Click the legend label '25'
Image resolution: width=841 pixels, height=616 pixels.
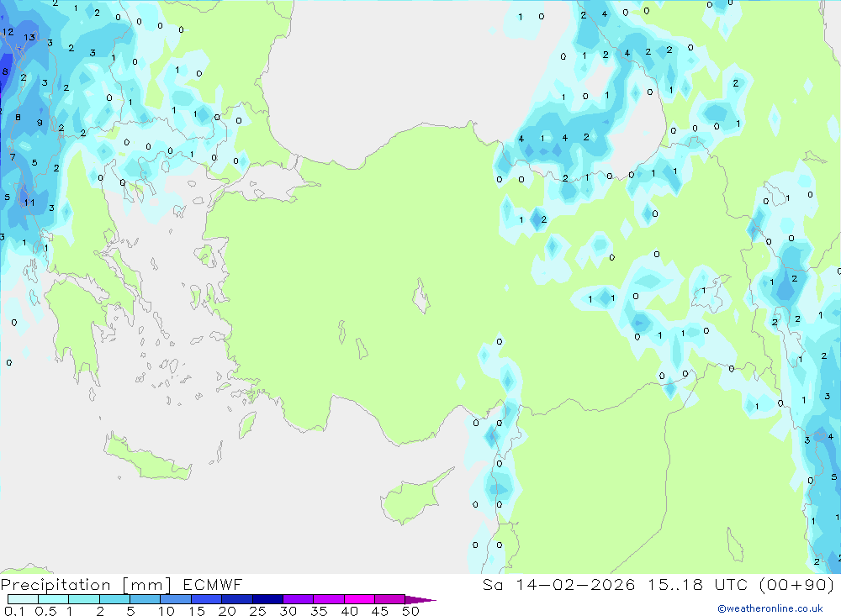click(258, 611)
